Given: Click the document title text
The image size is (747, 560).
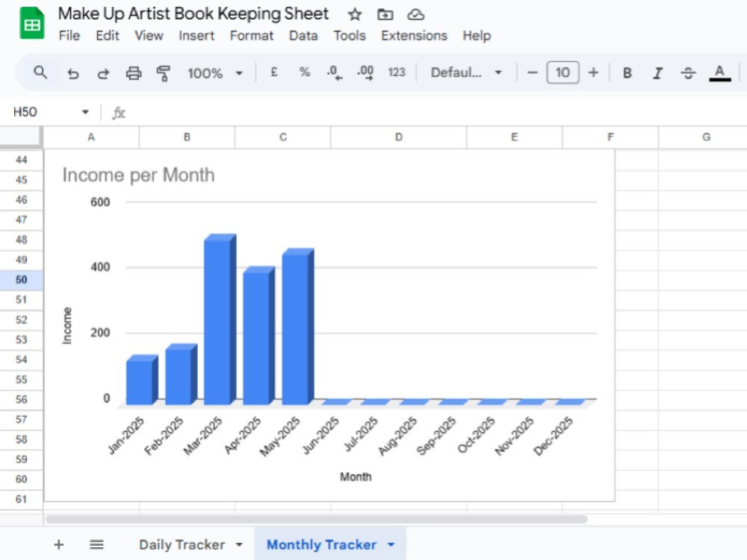Looking at the screenshot, I should coord(193,13).
